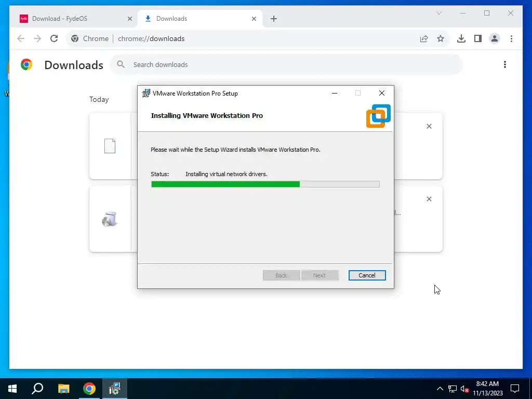Image resolution: width=532 pixels, height=399 pixels.
Task: Open a new Chrome tab
Action: tap(274, 19)
